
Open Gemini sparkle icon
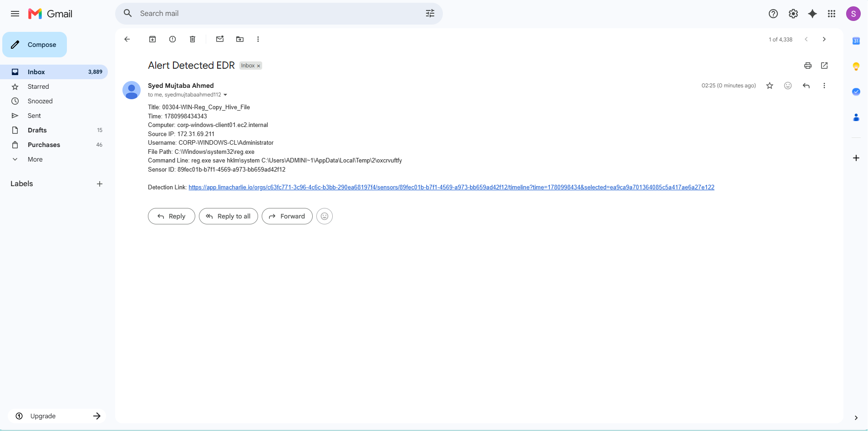pos(812,14)
